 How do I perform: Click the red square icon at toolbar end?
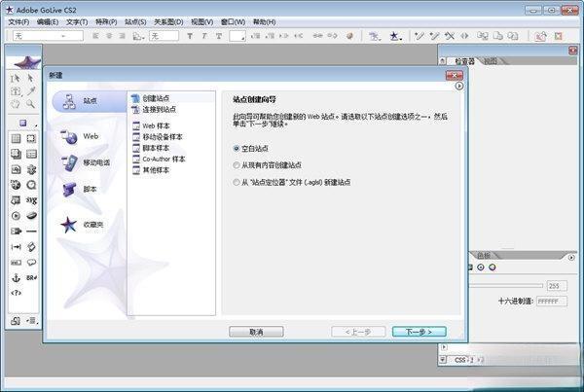pos(558,36)
